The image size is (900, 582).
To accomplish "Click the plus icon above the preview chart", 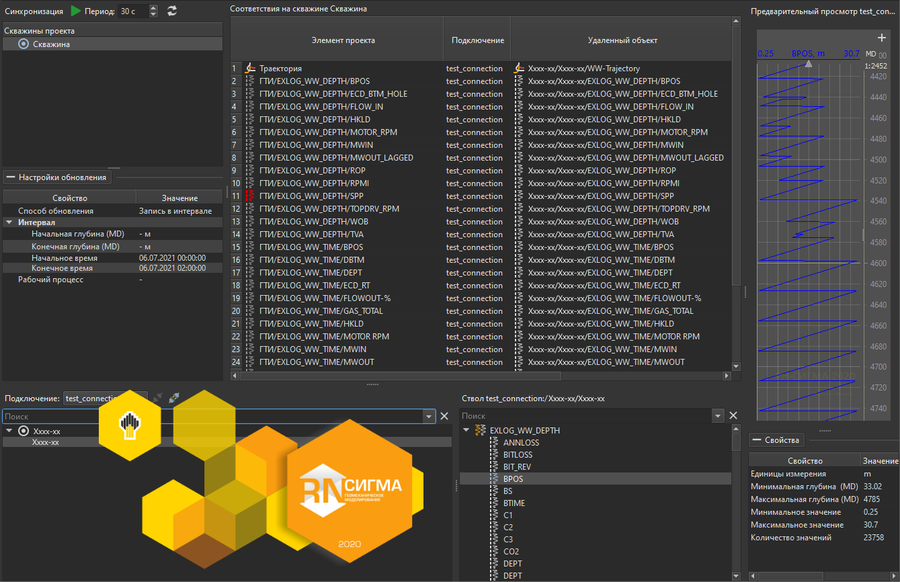I will pyautogui.click(x=881, y=39).
